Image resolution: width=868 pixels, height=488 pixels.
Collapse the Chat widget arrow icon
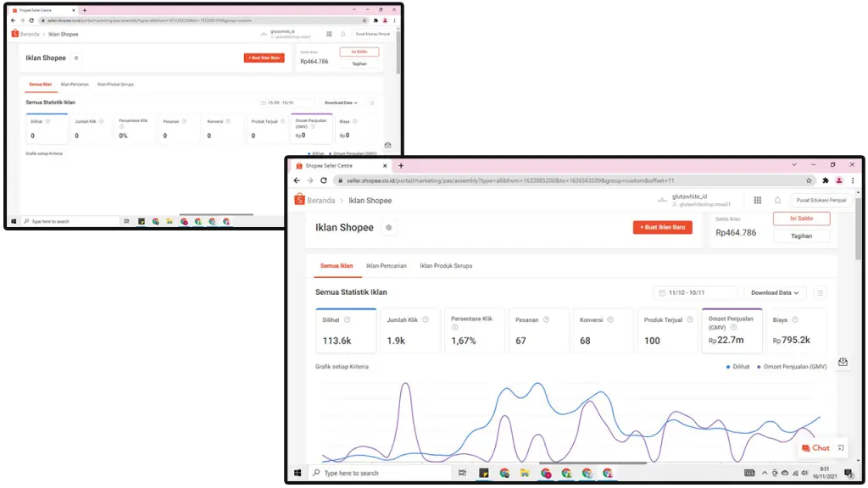tap(841, 448)
